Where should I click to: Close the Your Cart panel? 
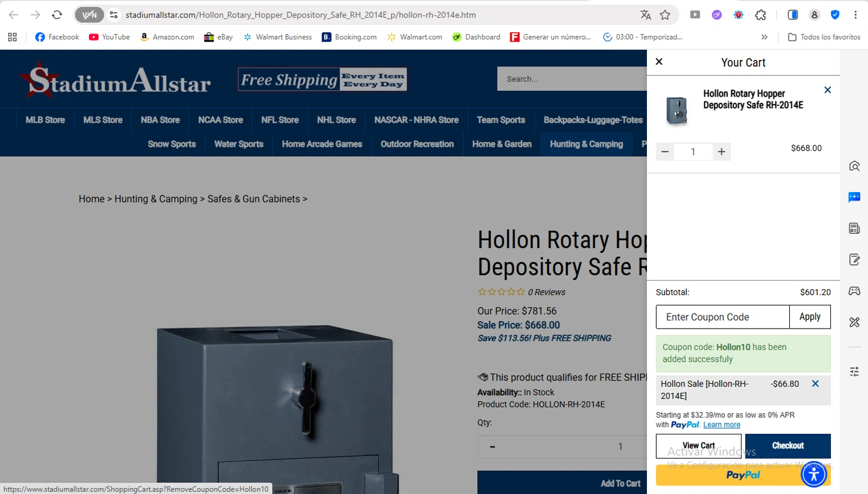coord(659,61)
